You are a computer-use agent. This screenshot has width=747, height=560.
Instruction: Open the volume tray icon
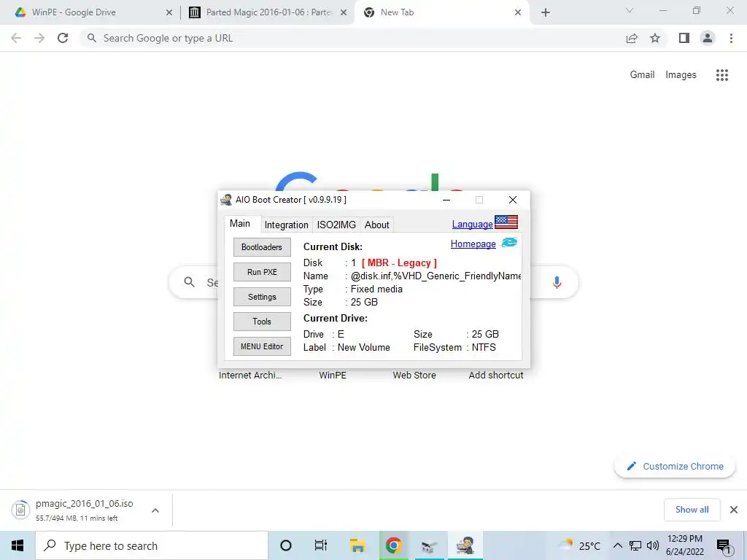tap(653, 545)
